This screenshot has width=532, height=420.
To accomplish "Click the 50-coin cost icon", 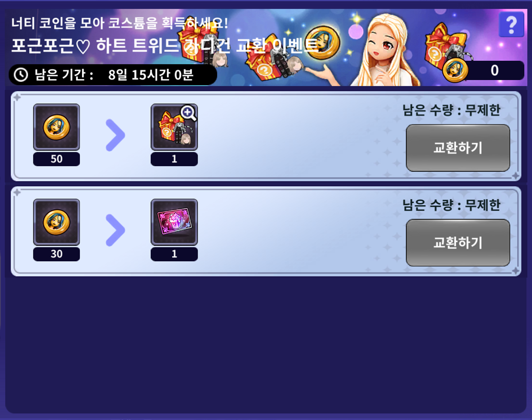I will point(56,127).
